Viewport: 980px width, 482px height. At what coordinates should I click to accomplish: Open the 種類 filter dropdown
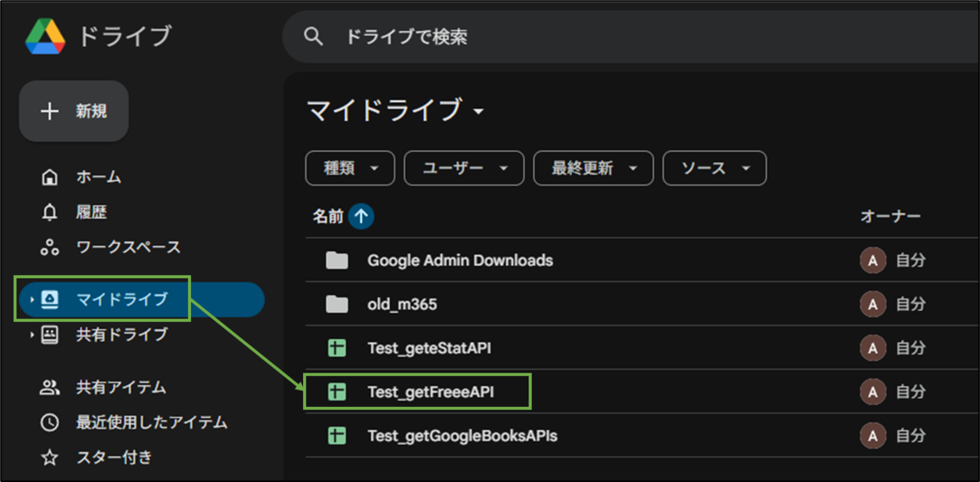350,168
